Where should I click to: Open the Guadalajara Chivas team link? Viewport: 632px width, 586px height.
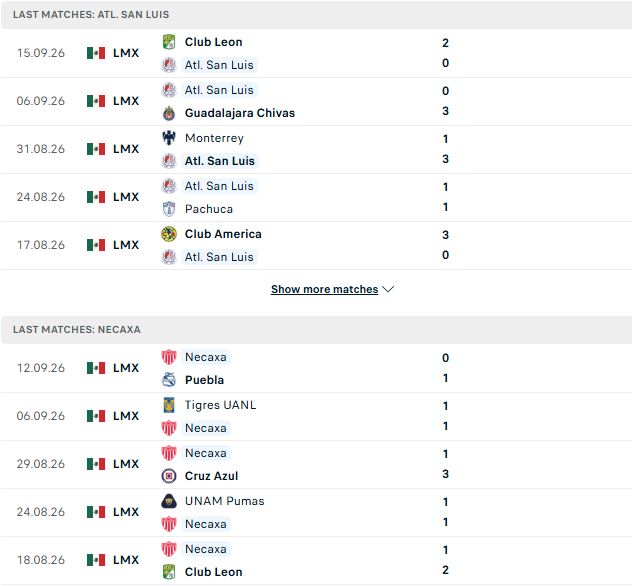pyautogui.click(x=240, y=113)
